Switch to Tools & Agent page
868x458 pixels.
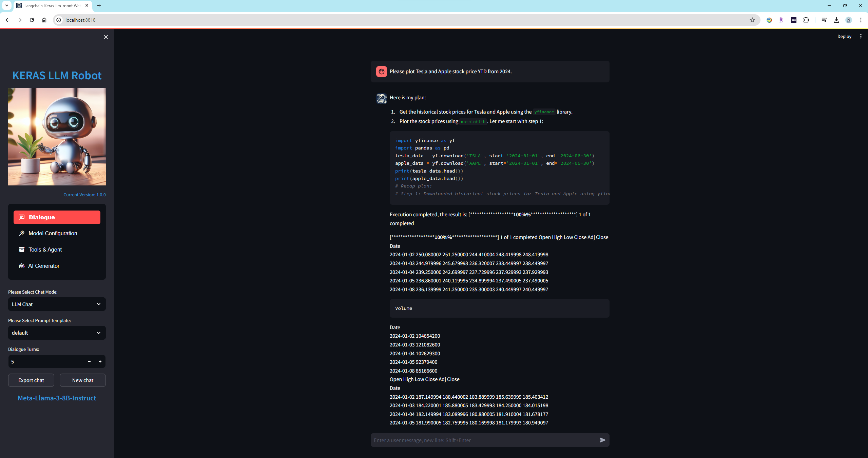pos(45,250)
